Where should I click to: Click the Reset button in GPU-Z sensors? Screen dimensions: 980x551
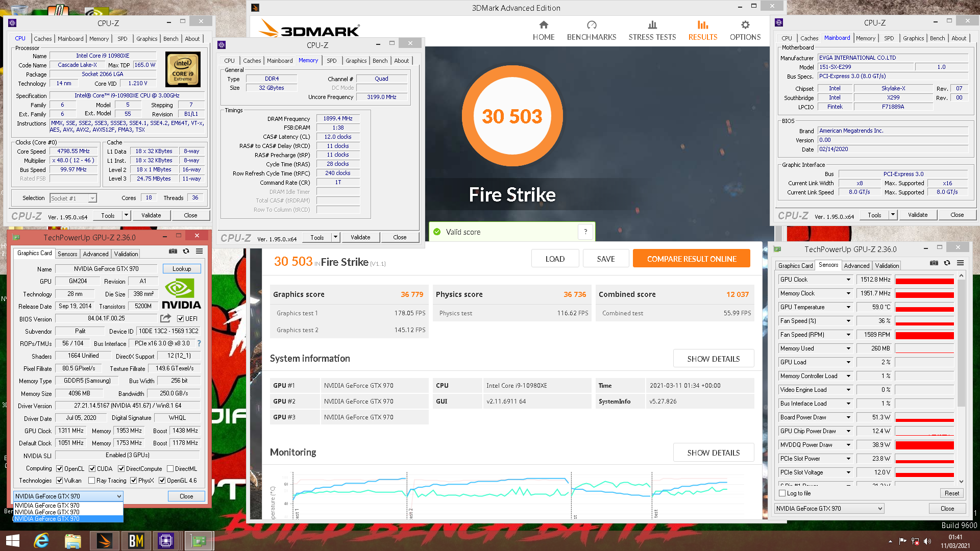951,493
